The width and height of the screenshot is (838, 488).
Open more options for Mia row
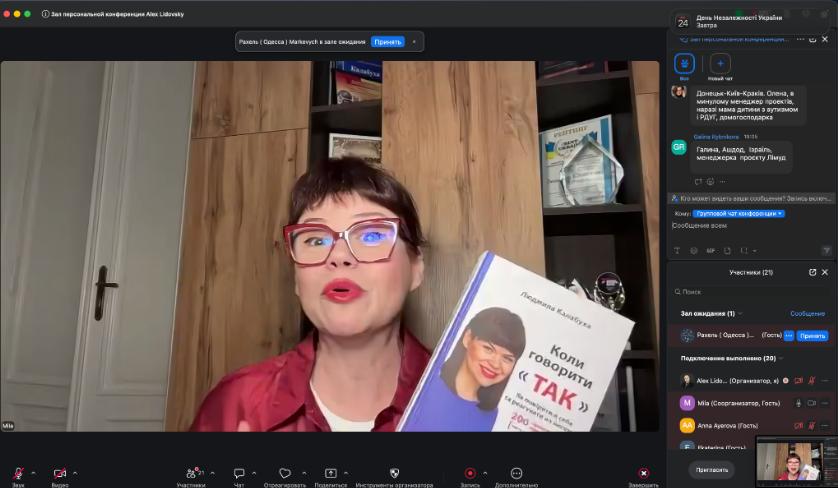click(x=825, y=403)
